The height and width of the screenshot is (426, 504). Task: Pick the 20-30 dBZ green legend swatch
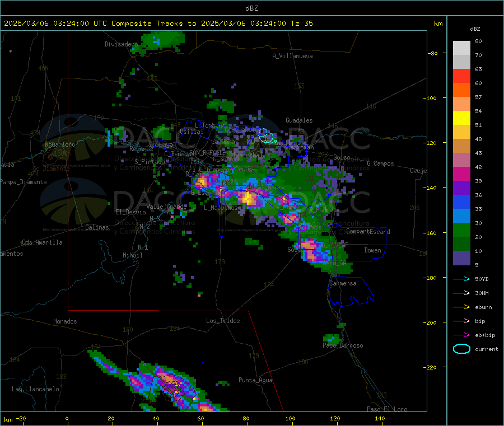pyautogui.click(x=461, y=230)
